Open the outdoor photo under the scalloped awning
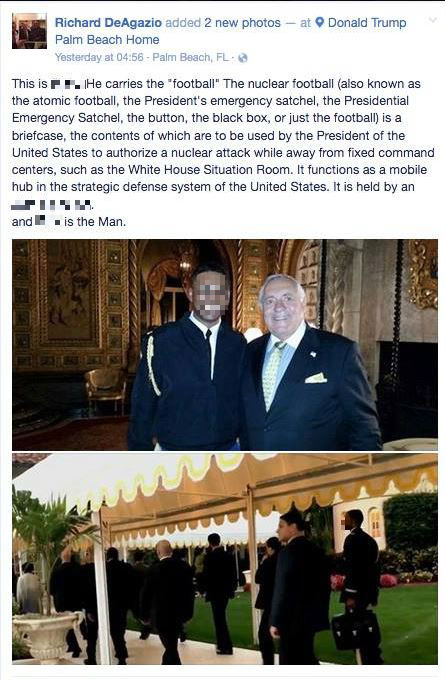 point(225,559)
